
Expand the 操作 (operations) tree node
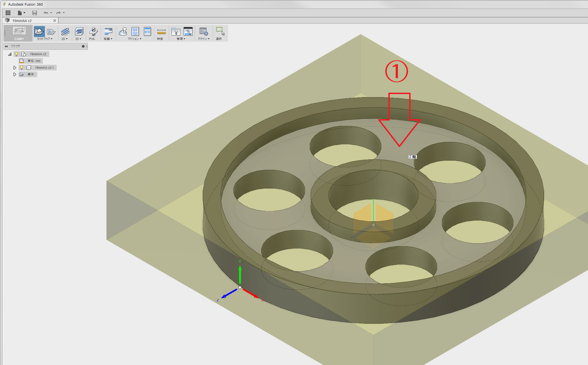15,74
